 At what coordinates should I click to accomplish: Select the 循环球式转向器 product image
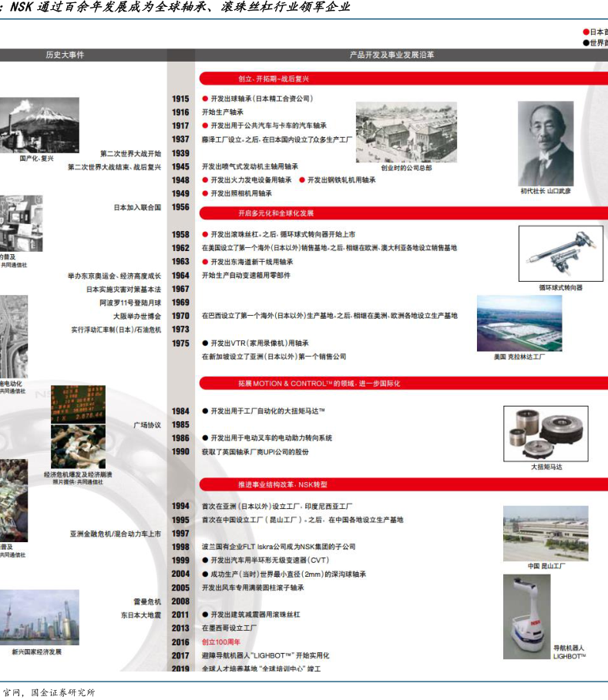tap(560, 253)
